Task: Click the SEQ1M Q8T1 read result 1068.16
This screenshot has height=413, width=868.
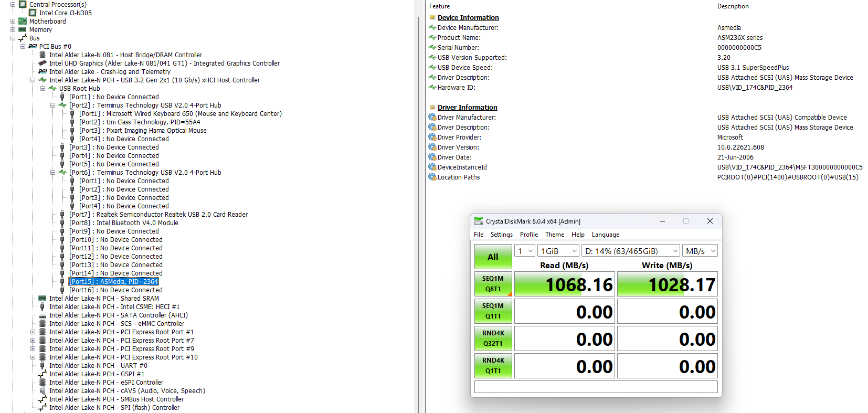Action: pyautogui.click(x=565, y=284)
